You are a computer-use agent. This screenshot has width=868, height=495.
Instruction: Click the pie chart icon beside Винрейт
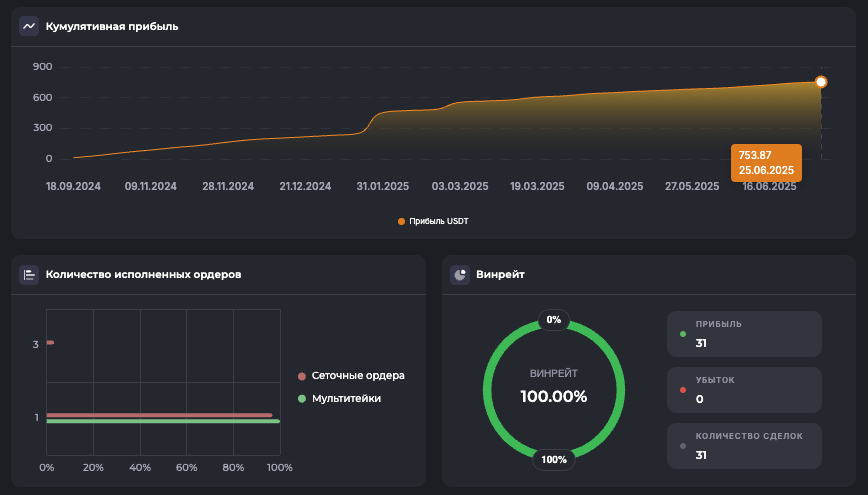click(460, 274)
